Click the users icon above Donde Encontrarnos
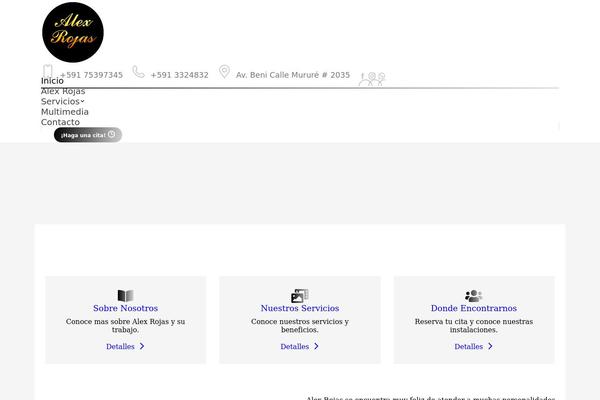This screenshot has width=600, height=400. [474, 296]
